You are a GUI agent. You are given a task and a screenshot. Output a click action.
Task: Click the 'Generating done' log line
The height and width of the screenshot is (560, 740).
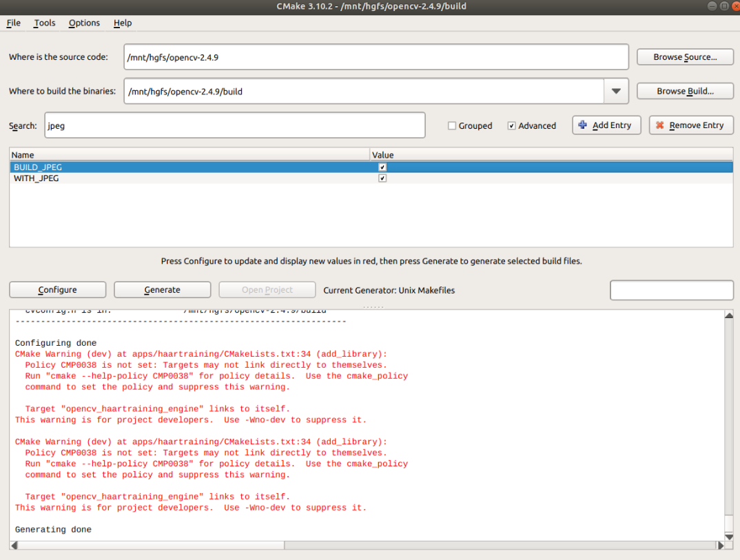pos(53,529)
